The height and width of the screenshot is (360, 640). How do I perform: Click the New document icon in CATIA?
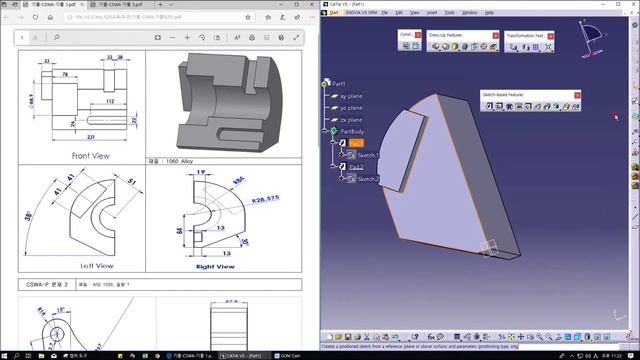pos(329,337)
